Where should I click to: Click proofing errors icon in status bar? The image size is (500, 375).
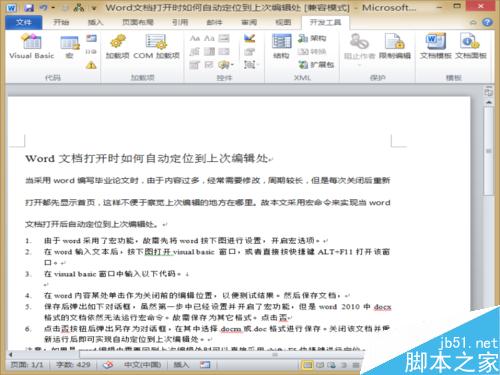pyautogui.click(x=108, y=365)
